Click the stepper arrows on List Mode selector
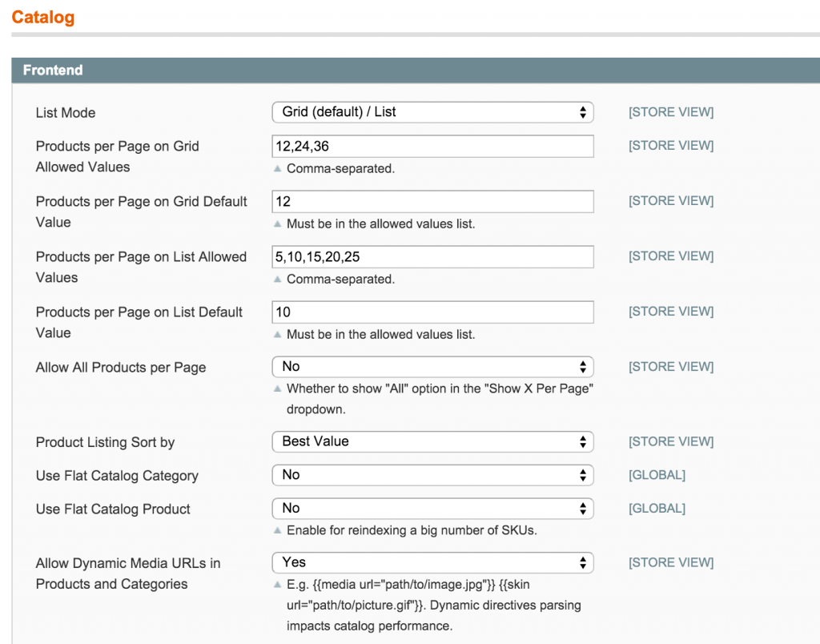820x644 pixels. 584,112
